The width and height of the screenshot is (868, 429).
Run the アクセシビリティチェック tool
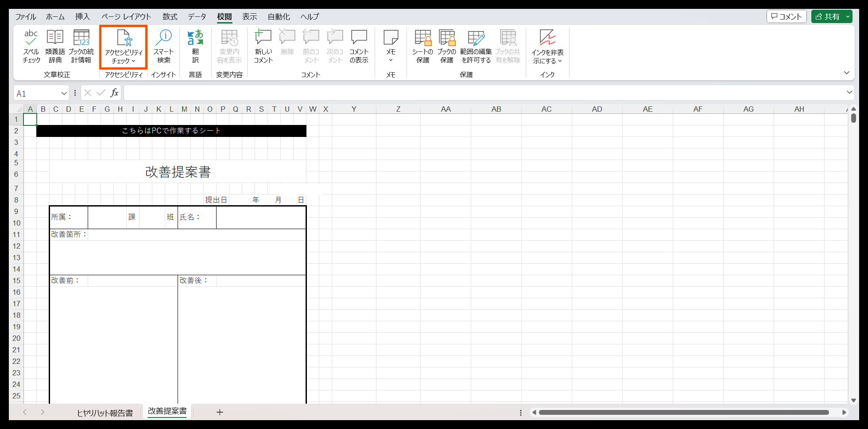123,46
